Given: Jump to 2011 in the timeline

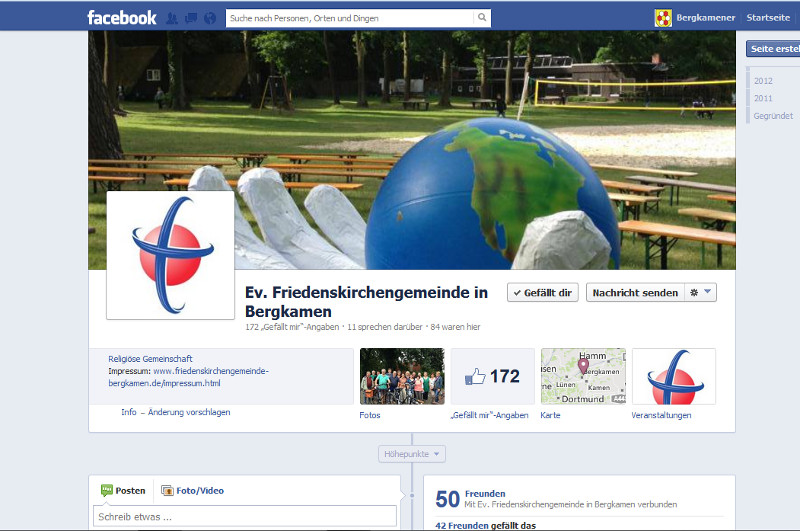Looking at the screenshot, I should tap(763, 98).
